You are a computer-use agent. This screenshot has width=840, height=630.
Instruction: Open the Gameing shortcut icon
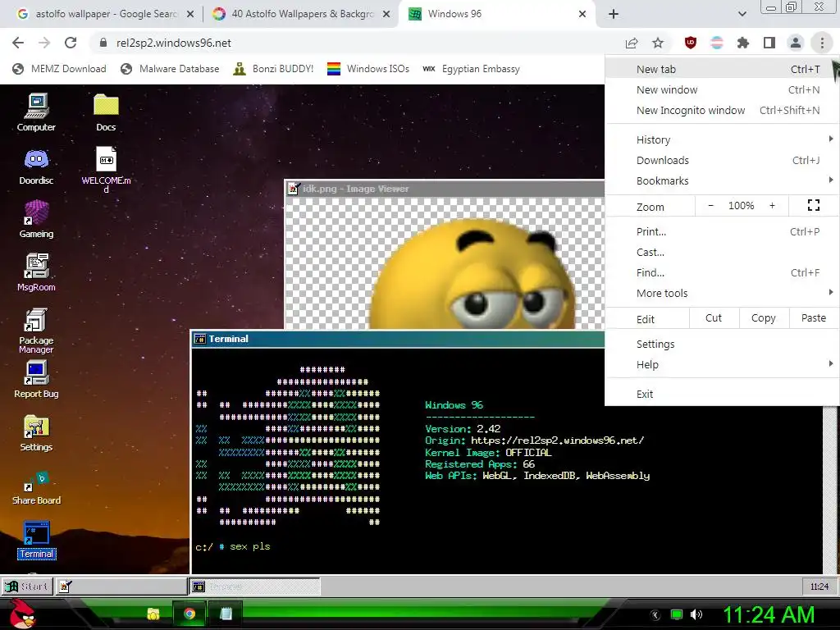tap(36, 219)
